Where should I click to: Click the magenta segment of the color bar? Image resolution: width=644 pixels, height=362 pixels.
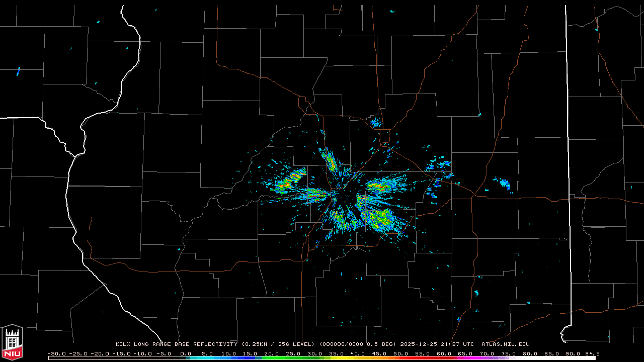click(468, 358)
